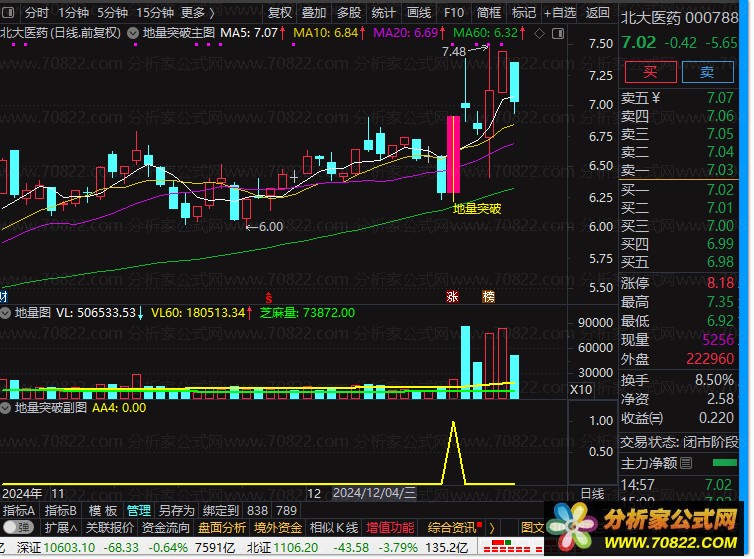Select the 15分钟 period tab
This screenshot has width=754, height=559.
pyautogui.click(x=155, y=12)
